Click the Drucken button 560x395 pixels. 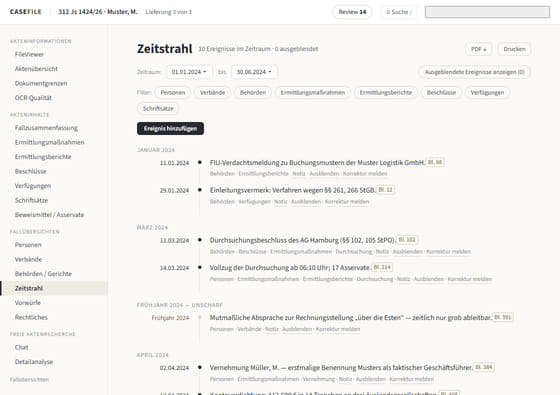pos(514,49)
